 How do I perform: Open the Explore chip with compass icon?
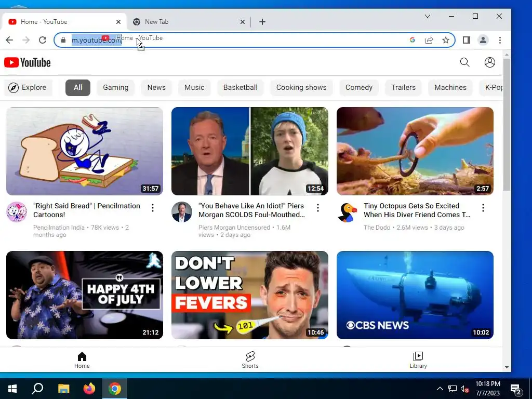coord(28,87)
